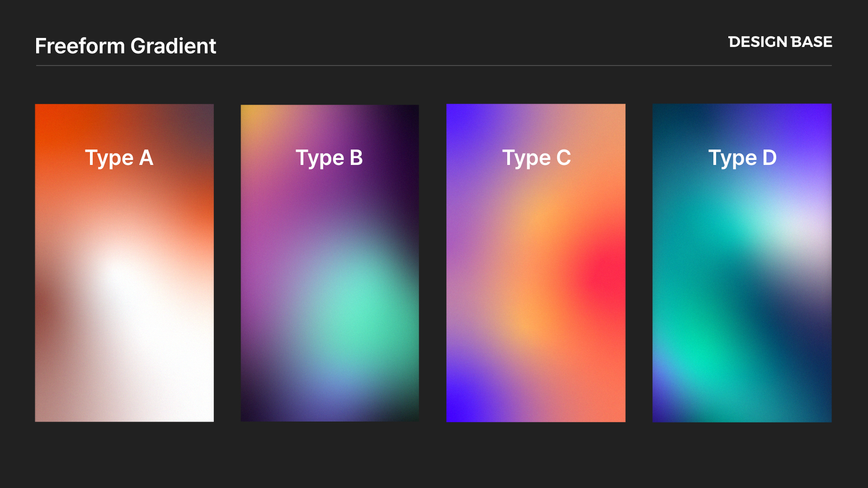868x488 pixels.
Task: Click the Type C label text
Action: click(536, 158)
